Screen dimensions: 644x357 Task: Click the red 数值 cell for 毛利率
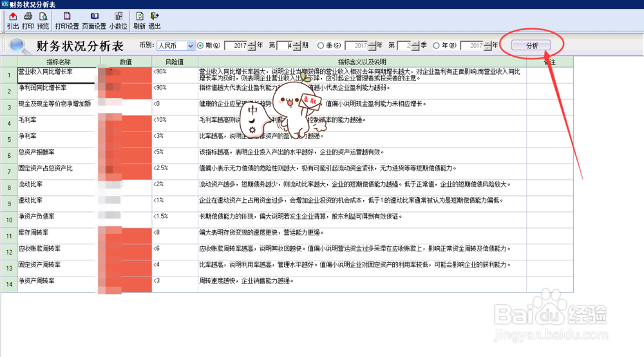pos(125,123)
